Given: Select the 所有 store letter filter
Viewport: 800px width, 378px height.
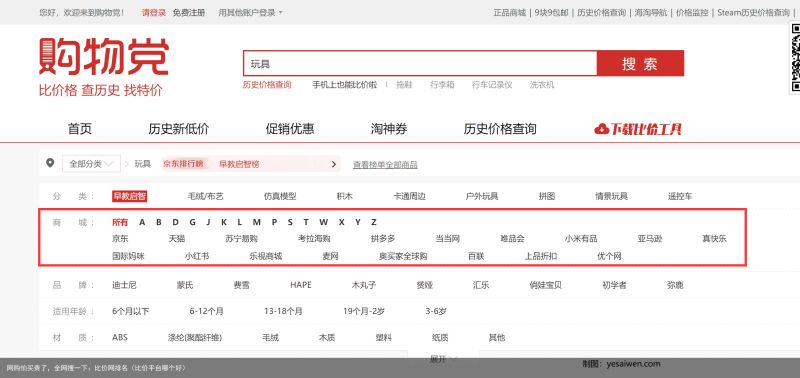Looking at the screenshot, I should pos(120,222).
